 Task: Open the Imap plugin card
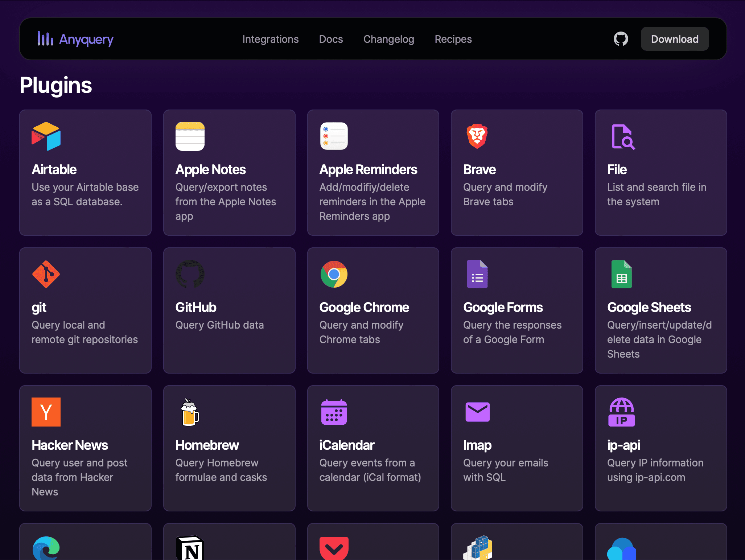pyautogui.click(x=516, y=448)
